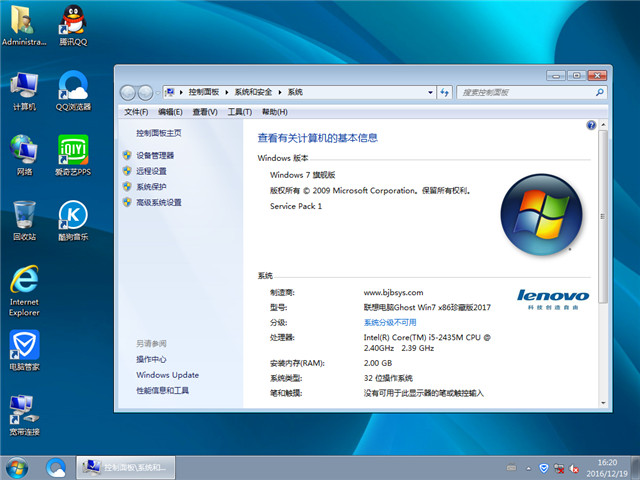Select the 酷狗音乐 desktop icon

coord(72,218)
